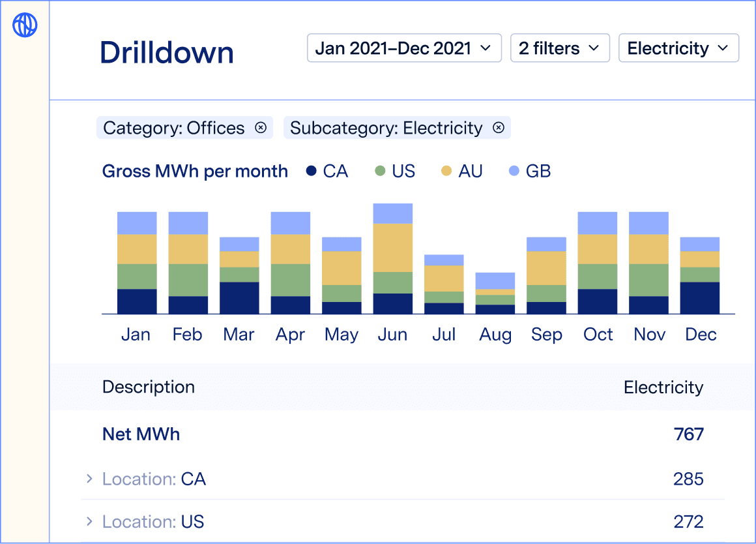Viewport: 756px width, 544px height.
Task: Expand the Location: US row
Action: (89, 522)
